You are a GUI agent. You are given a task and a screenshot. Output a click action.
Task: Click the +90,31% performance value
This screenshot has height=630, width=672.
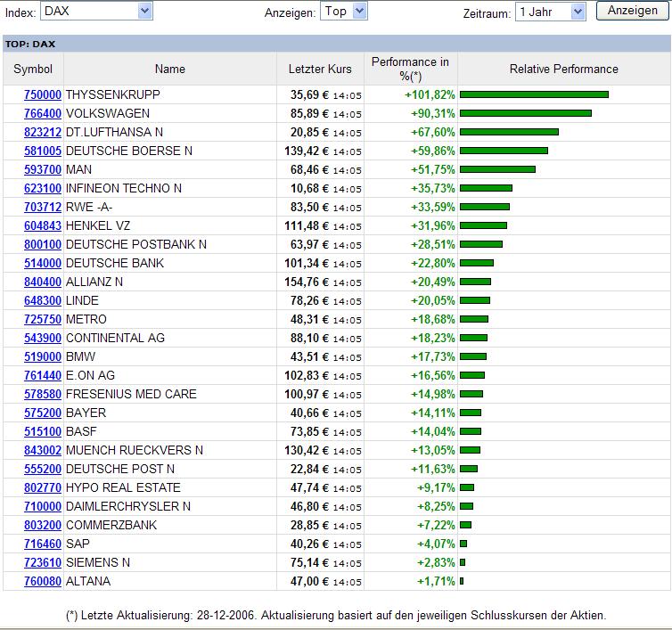[433, 113]
